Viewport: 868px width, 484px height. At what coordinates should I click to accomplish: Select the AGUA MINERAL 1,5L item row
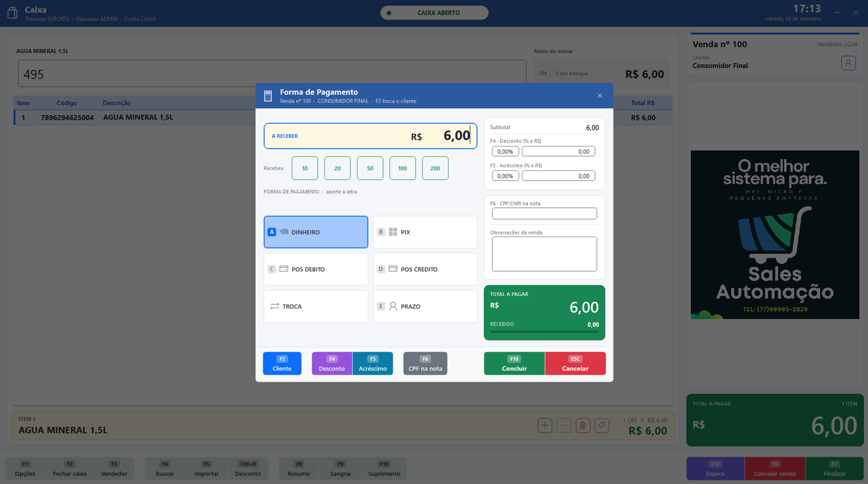coord(343,118)
